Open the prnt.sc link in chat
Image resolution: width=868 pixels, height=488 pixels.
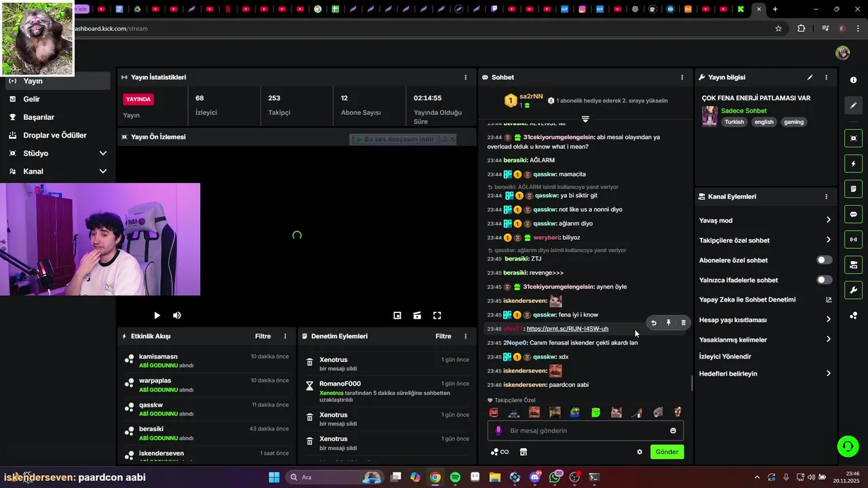tap(568, 329)
